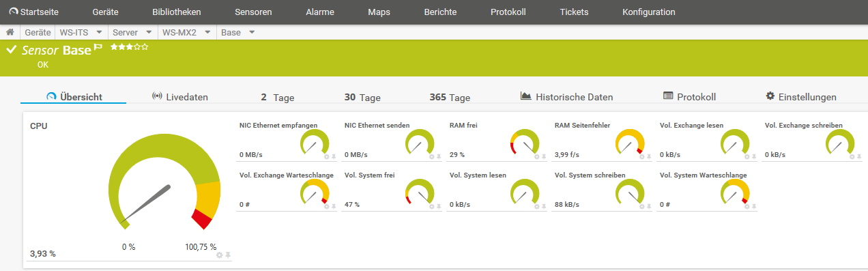868x271 pixels.
Task: Pin the NIC Ethernet empfangen gauge
Action: pos(334,156)
